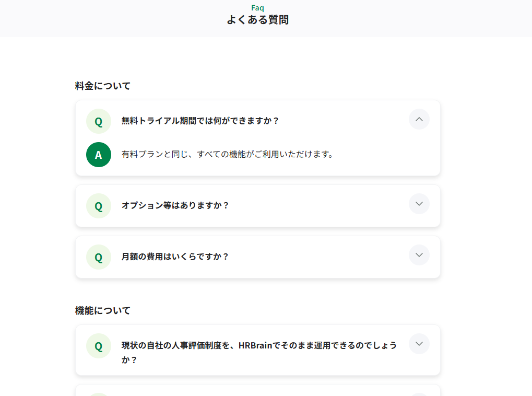Click Q icon beside 現状の自社 question
Image resolution: width=532 pixels, height=396 pixels.
click(x=98, y=346)
